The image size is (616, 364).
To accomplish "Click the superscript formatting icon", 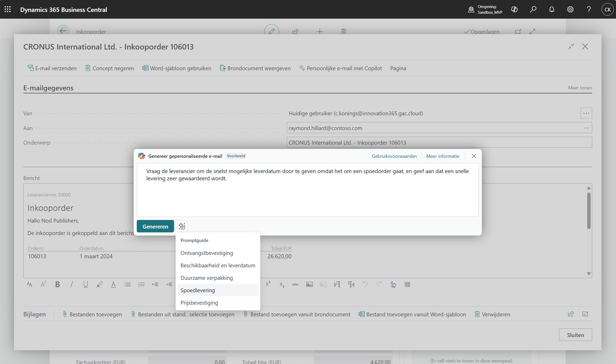I will click(x=268, y=284).
